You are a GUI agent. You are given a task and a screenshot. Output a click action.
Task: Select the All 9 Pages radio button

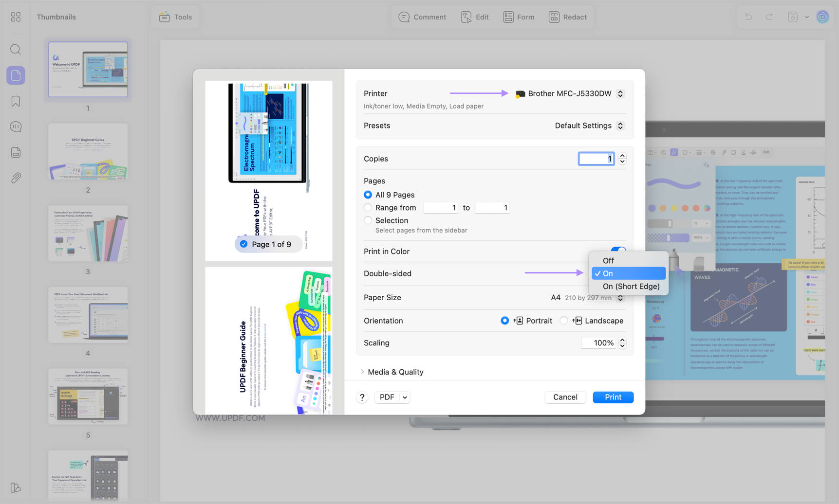pos(368,195)
